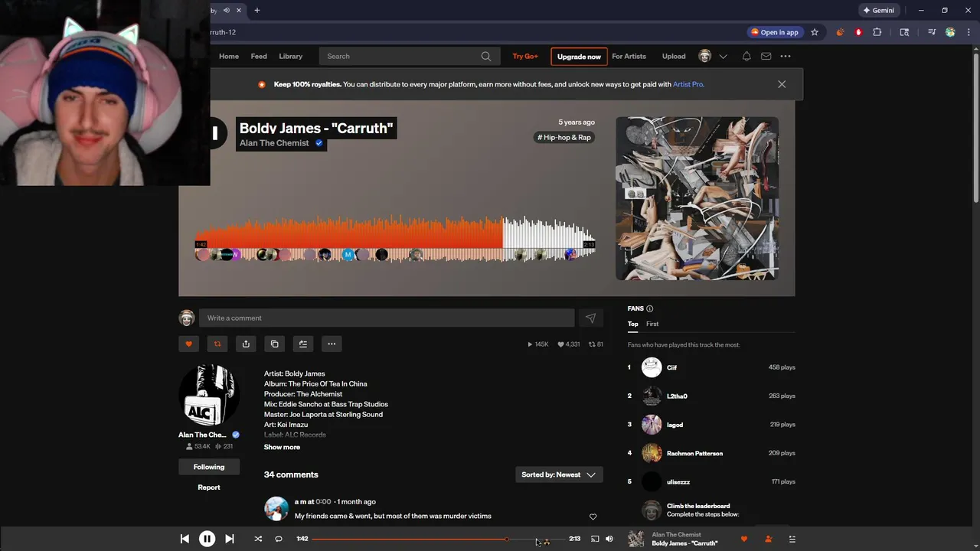Open Gemini in the browser title bar

click(x=878, y=10)
